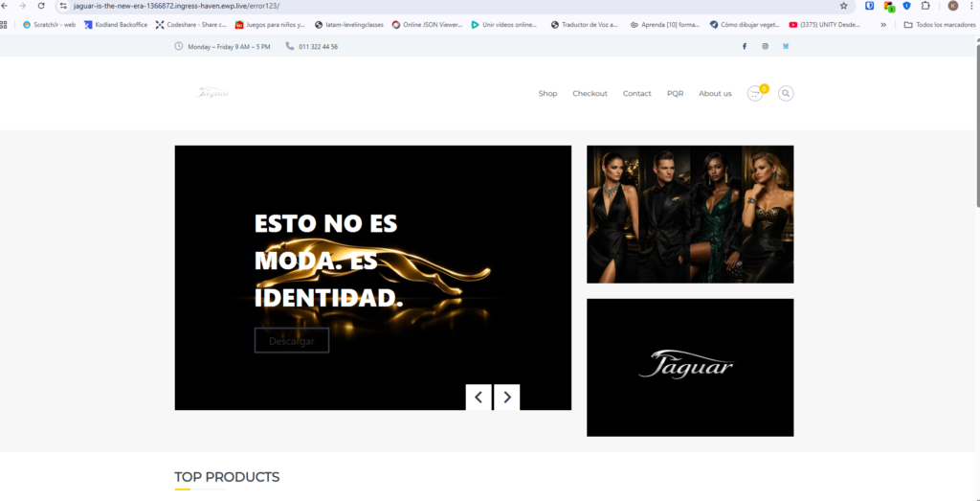980x501 pixels.
Task: Click the browser address bar URL
Action: (176, 6)
